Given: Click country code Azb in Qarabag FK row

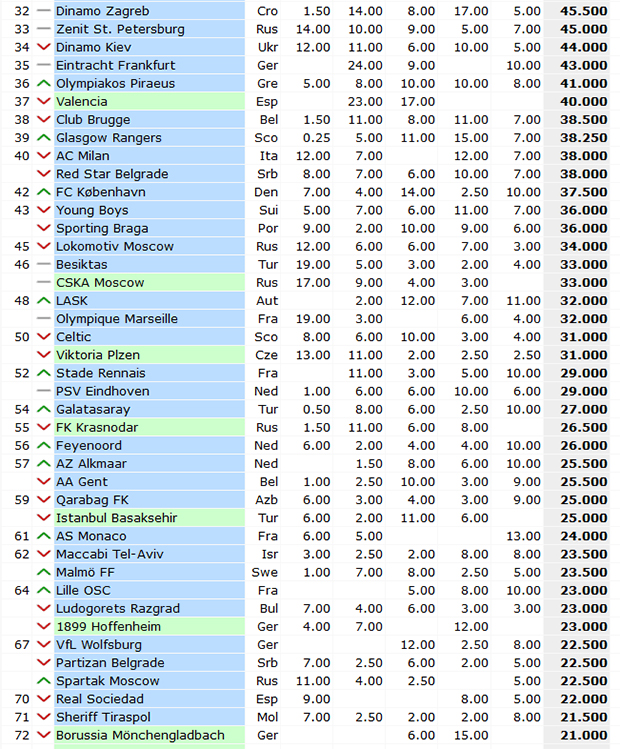Looking at the screenshot, I should pyautogui.click(x=267, y=500).
